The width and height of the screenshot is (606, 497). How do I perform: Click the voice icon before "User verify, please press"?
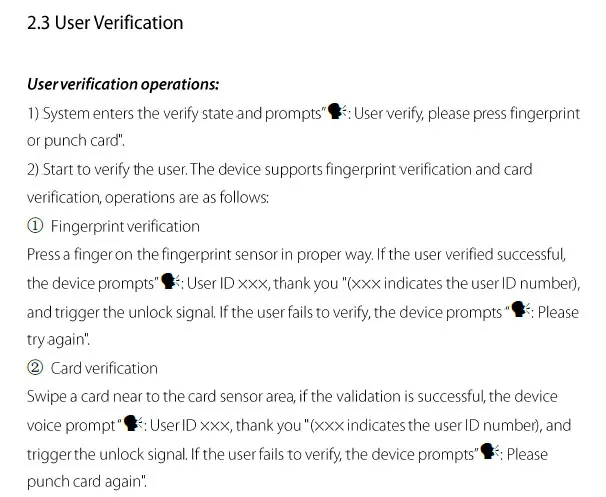click(x=337, y=112)
